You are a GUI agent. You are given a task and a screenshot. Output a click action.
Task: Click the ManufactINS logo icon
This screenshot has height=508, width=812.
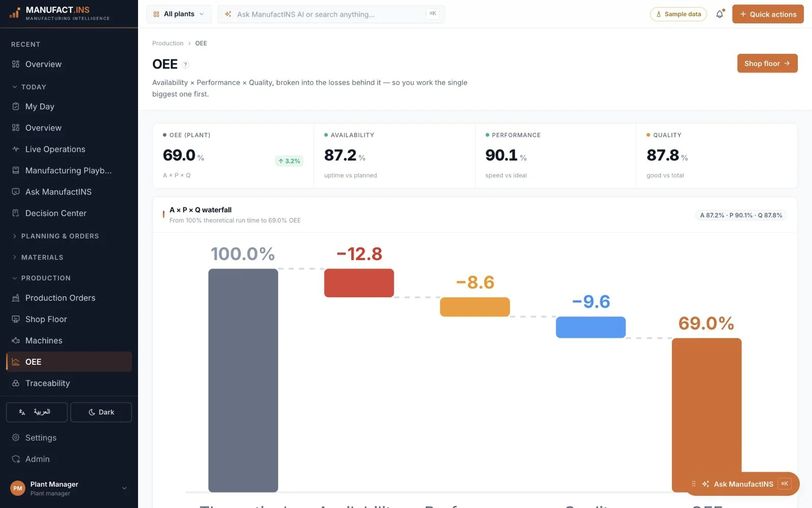15,13
